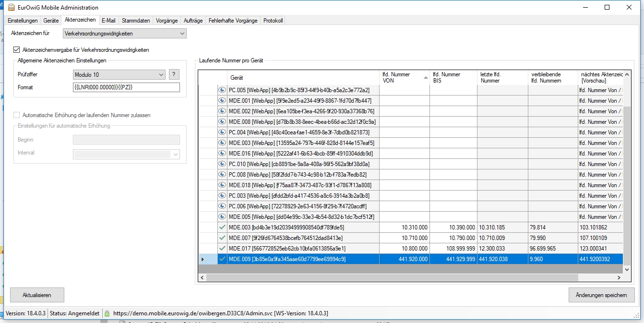Click the green checkmark icon for MDE.017
Image resolution: width=644 pixels, height=323 pixels.
222,249
